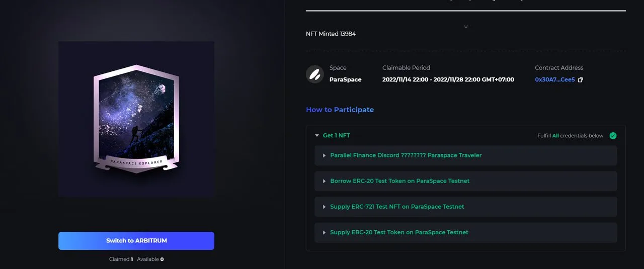Select Parallel Finance Discord Paraspace Traveler row
644x269 pixels.
[x=466, y=156]
